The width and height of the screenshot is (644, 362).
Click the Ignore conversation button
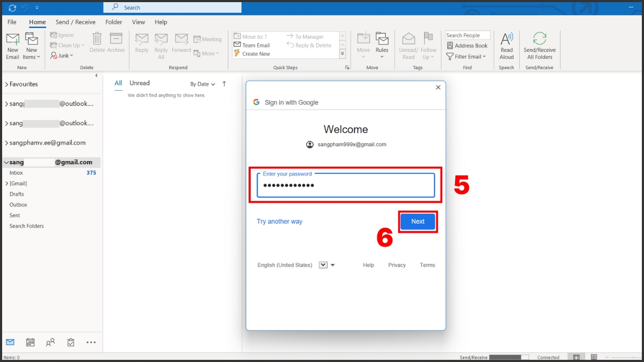[x=63, y=35]
